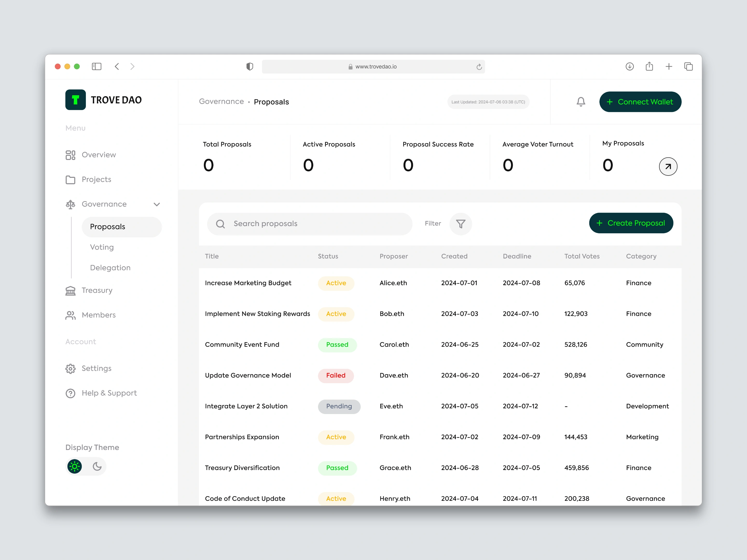Click proposer Dave.eth

tap(394, 375)
